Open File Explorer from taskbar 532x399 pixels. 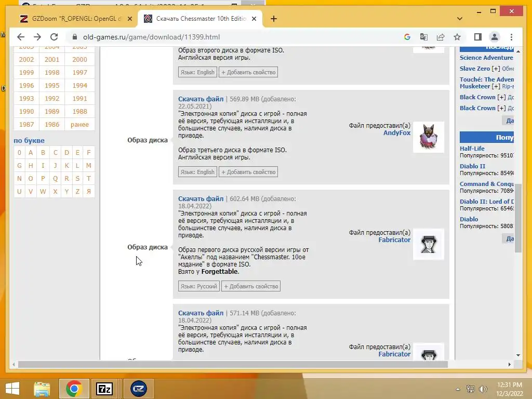coord(42,389)
